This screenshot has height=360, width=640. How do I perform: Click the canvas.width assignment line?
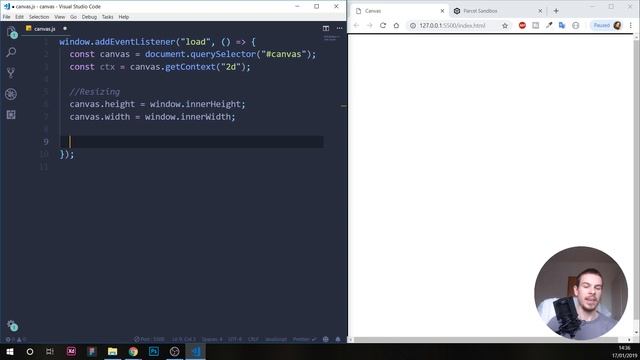click(x=152, y=117)
